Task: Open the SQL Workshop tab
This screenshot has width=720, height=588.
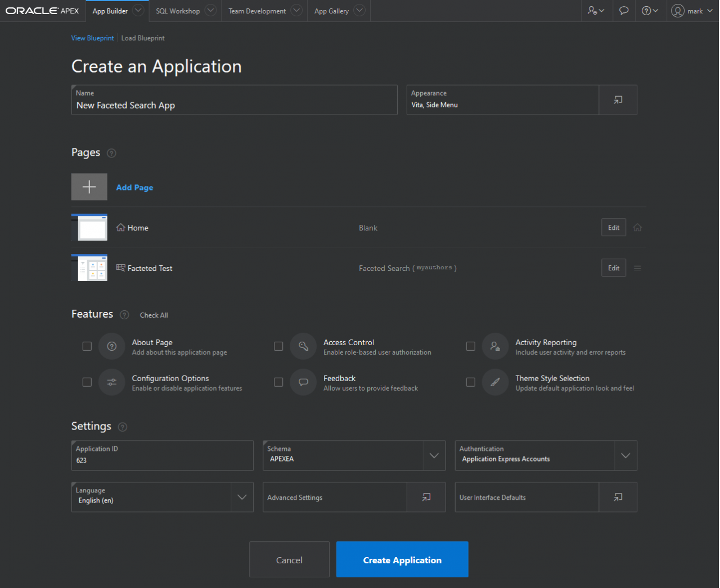Action: [178, 11]
